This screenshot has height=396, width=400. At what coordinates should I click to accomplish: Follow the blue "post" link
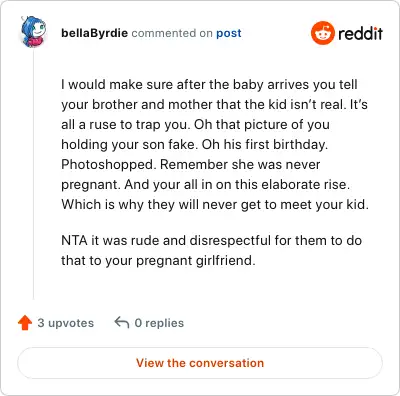tap(229, 33)
